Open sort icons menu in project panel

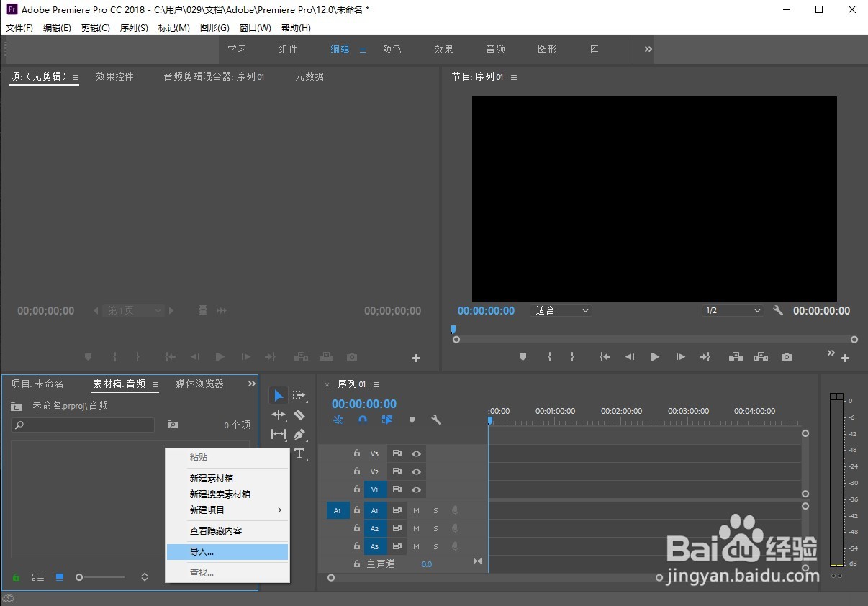point(145,577)
